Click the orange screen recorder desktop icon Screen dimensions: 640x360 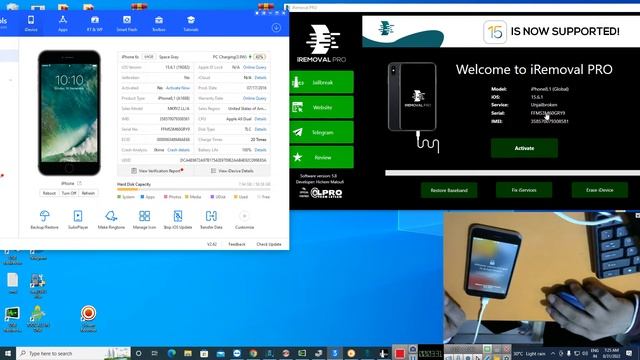[88, 318]
